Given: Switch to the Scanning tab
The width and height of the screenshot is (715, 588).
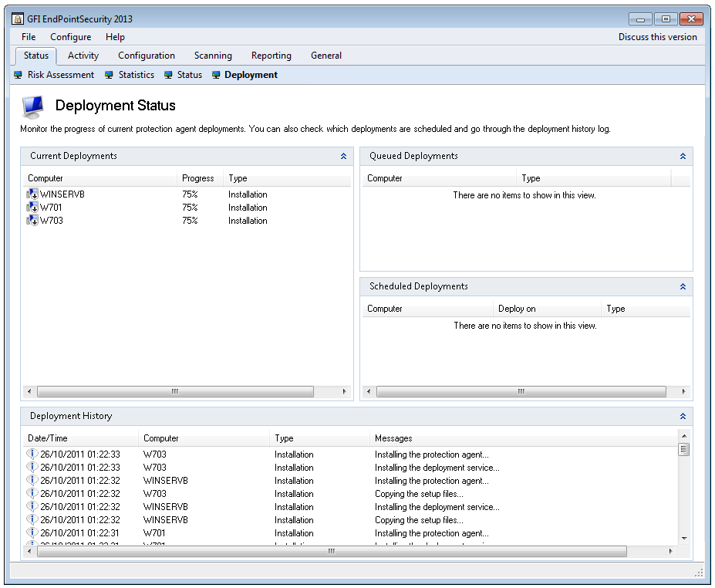Looking at the screenshot, I should [213, 56].
